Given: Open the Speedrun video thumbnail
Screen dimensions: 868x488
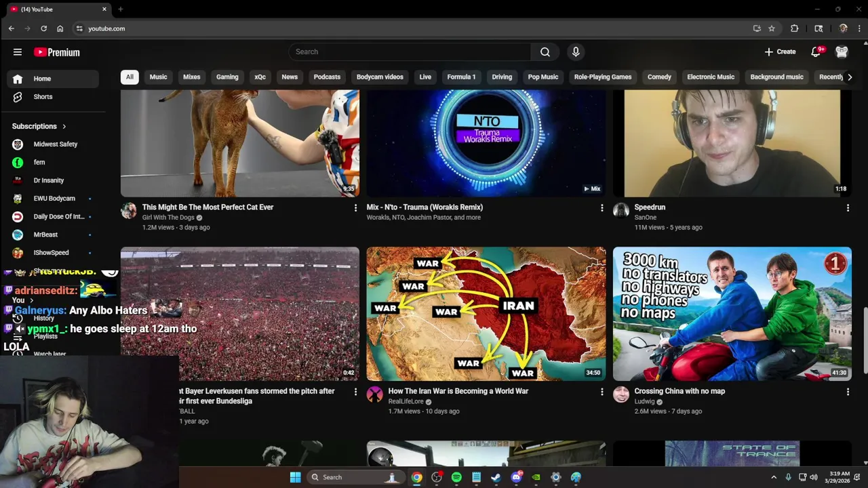Looking at the screenshot, I should tap(732, 143).
